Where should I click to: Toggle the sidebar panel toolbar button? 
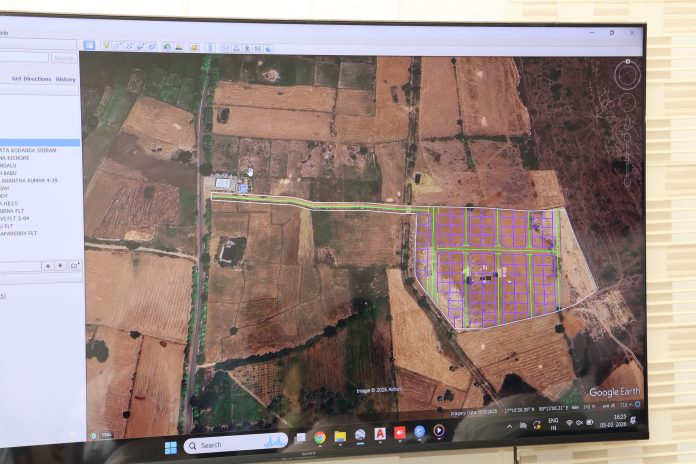coord(89,45)
